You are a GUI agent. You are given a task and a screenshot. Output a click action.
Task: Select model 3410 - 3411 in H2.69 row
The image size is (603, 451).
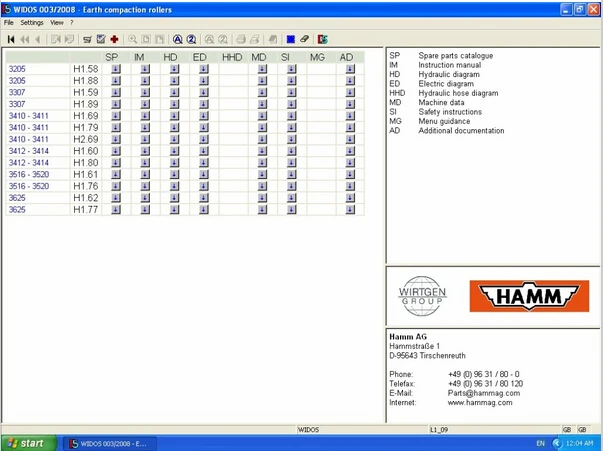(28, 139)
